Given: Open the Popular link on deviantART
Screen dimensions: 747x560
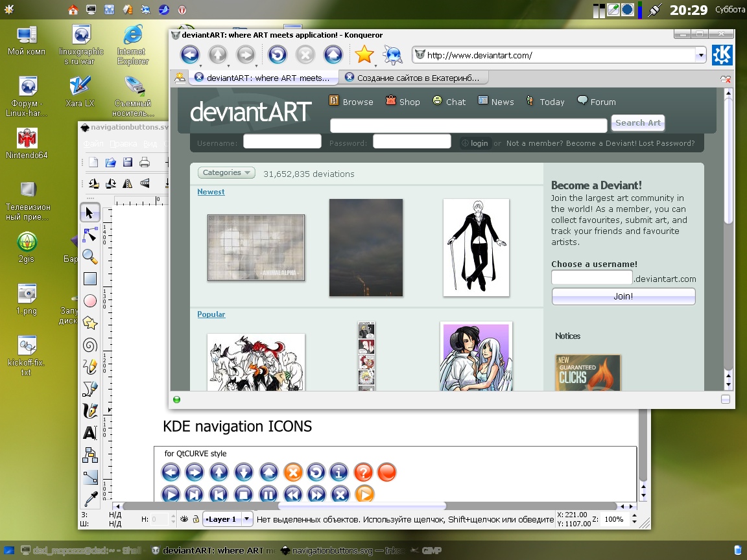Looking at the screenshot, I should 211,314.
